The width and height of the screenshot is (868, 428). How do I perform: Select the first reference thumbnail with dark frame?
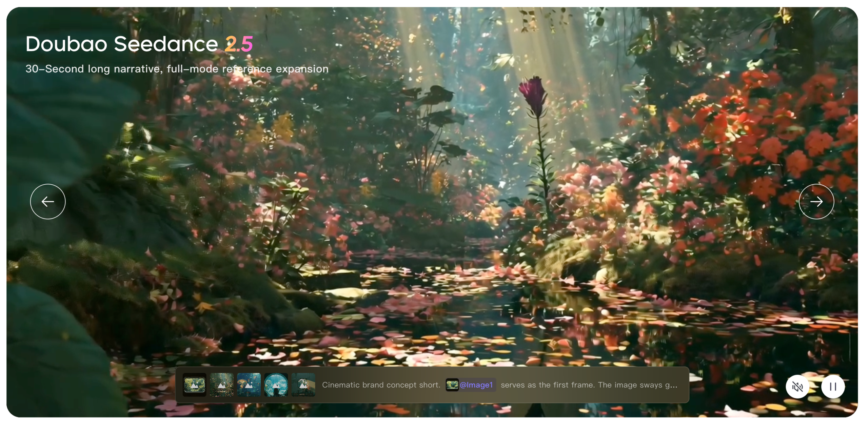tap(194, 385)
